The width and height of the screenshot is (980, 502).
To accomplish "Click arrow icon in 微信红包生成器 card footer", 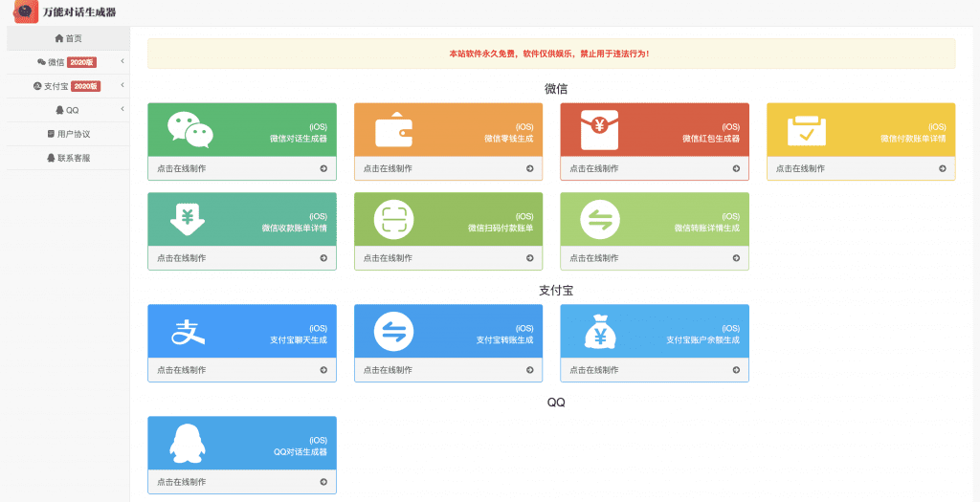I will [736, 168].
